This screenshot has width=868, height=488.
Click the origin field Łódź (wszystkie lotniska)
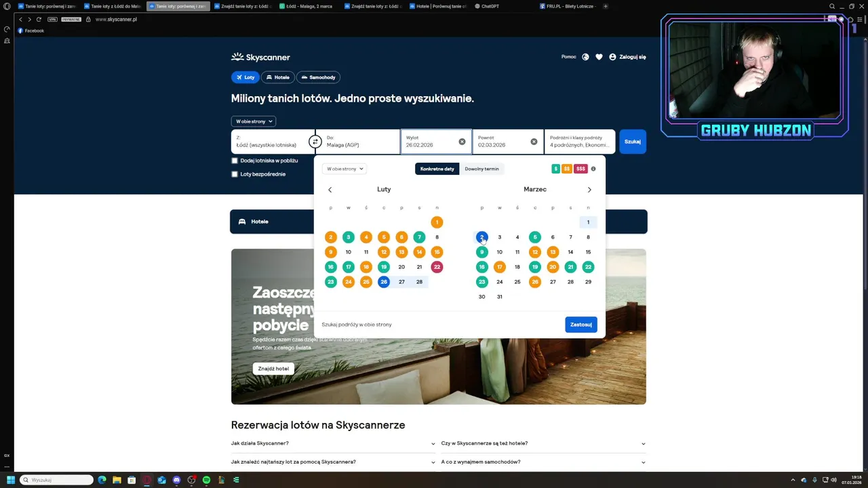point(273,142)
